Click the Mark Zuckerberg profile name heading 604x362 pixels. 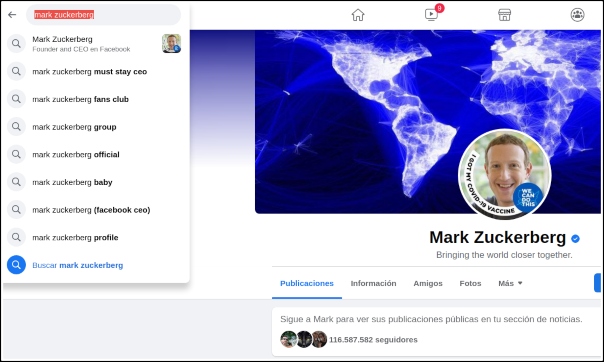pos(497,238)
